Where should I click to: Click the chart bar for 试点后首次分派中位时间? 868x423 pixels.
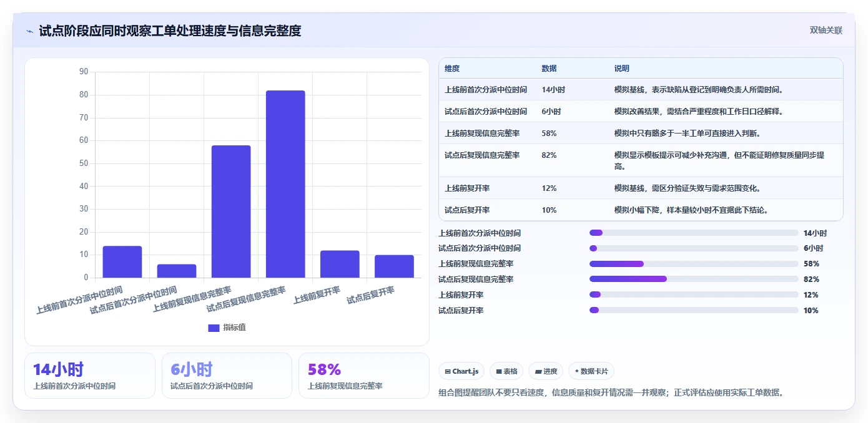click(177, 271)
